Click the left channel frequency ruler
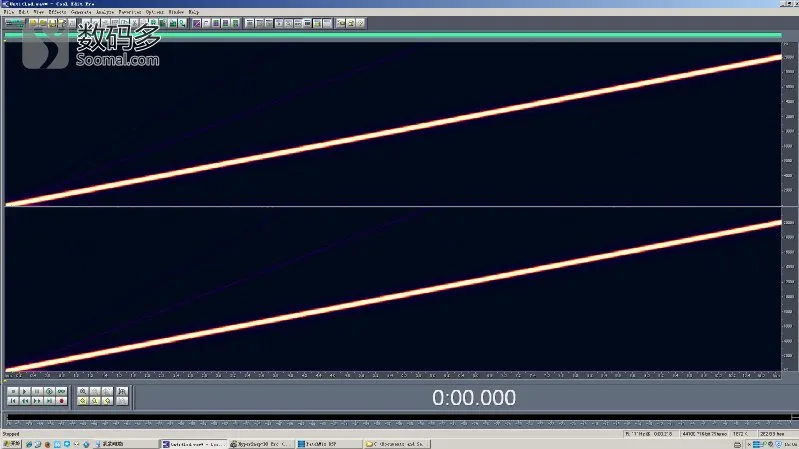Screen dimensions: 799x449 pos(789,124)
